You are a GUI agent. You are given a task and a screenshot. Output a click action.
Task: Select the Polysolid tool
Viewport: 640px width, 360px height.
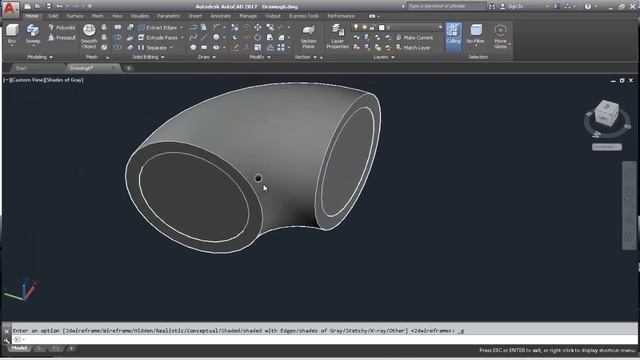coord(62,27)
